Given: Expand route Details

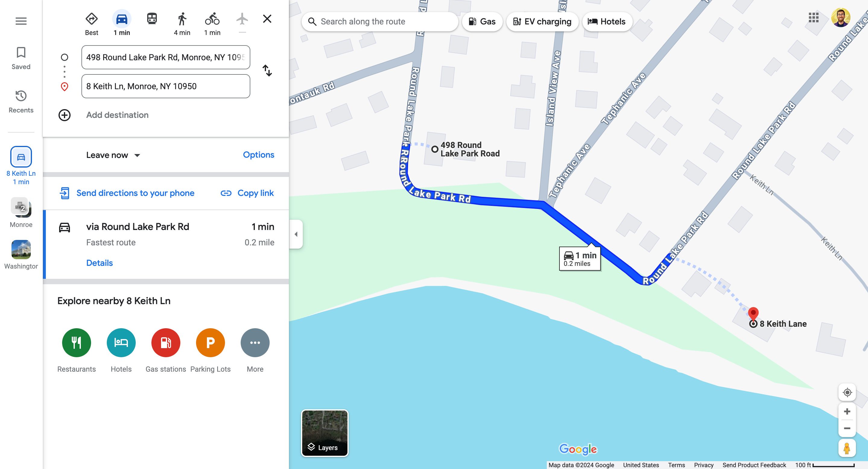Looking at the screenshot, I should pos(100,263).
